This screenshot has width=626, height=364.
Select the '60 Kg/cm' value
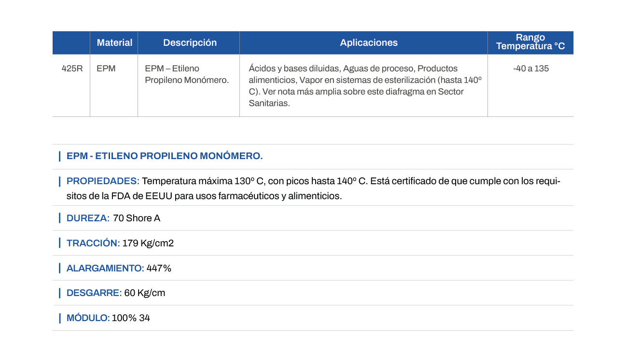click(145, 293)
